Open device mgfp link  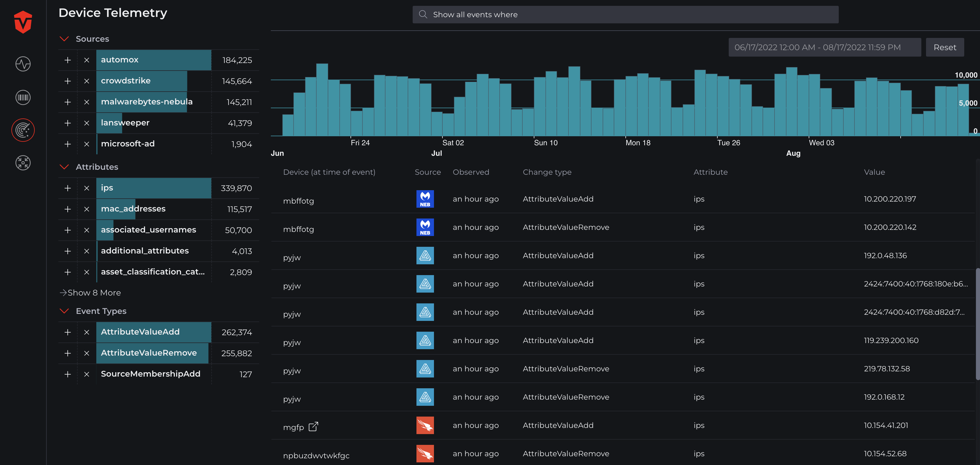tap(293, 427)
